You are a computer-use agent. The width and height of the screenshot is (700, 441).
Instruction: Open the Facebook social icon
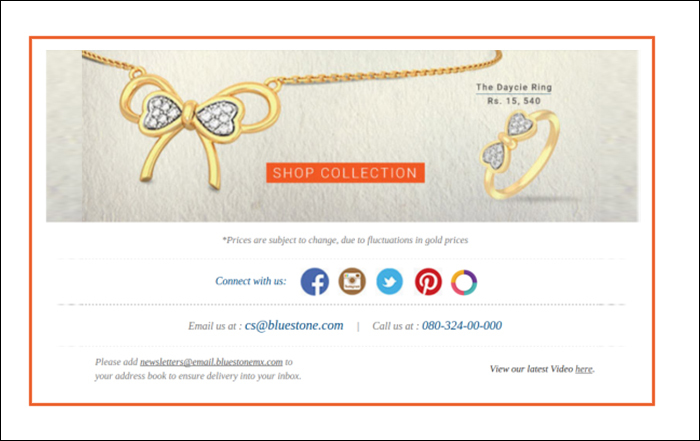point(315,282)
